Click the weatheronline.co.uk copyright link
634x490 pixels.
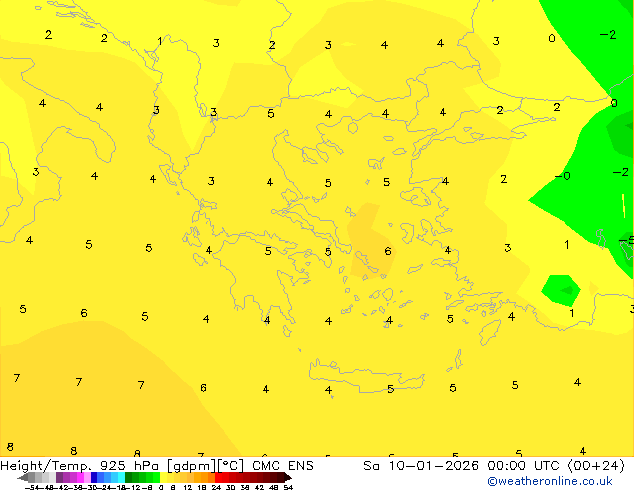[550, 481]
